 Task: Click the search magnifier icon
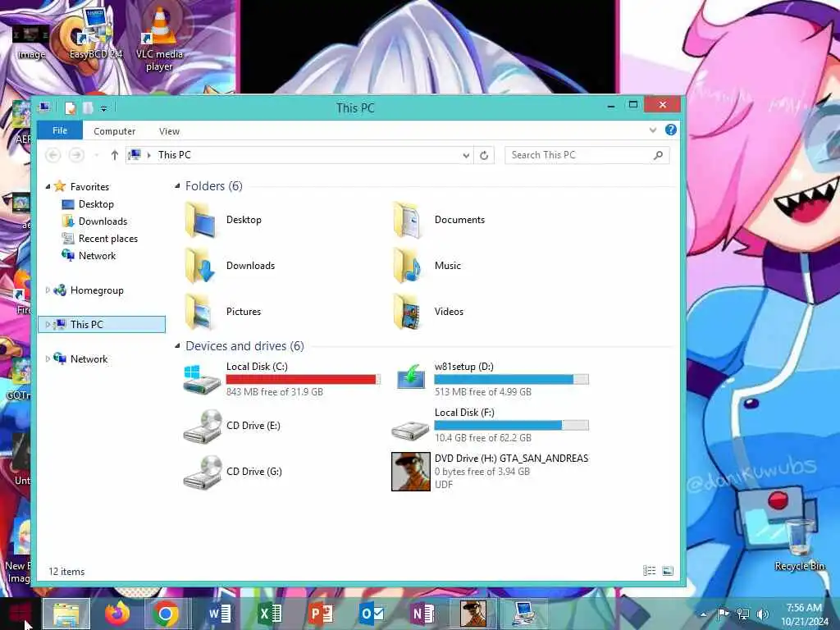tap(658, 155)
